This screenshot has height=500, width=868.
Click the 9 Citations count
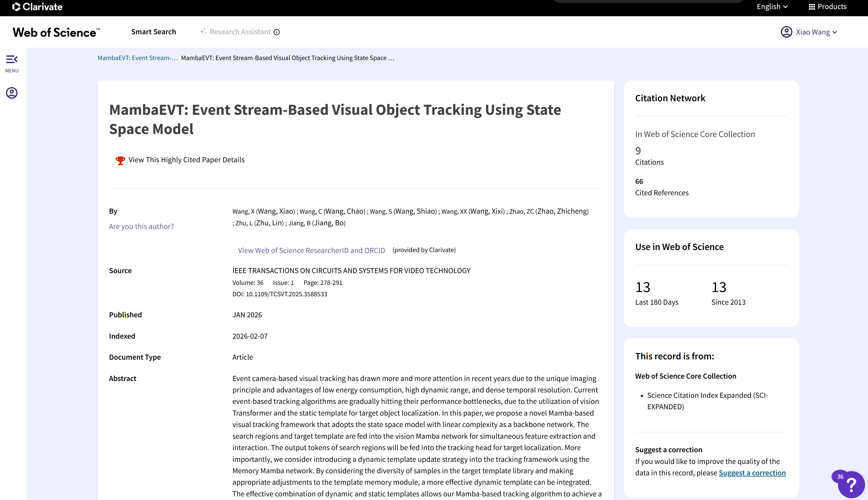638,151
